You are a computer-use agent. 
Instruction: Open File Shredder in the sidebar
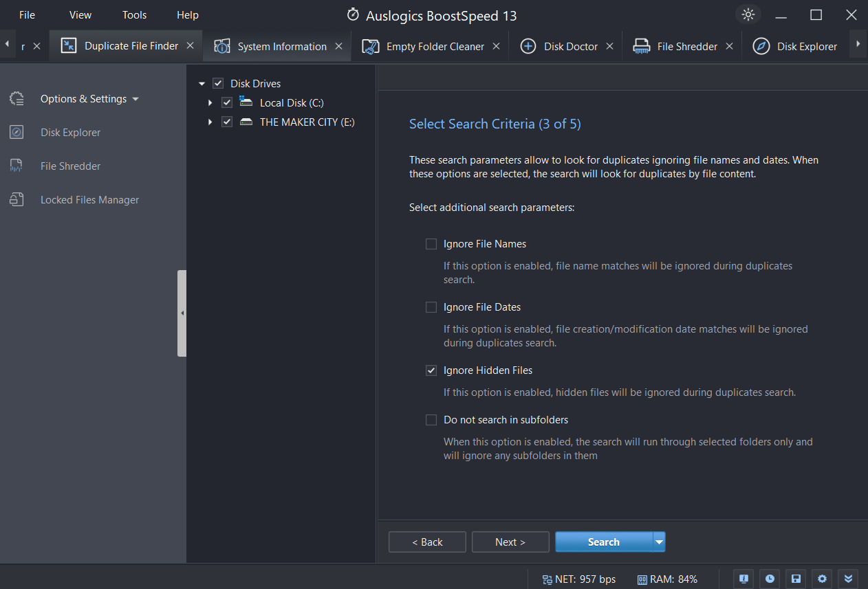(x=70, y=166)
